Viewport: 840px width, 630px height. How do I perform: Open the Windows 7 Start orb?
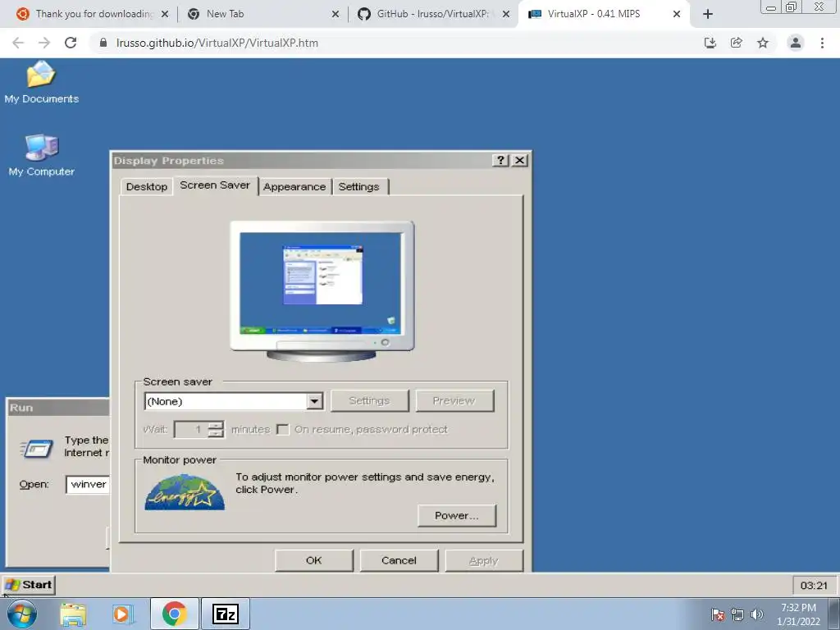coord(22,614)
